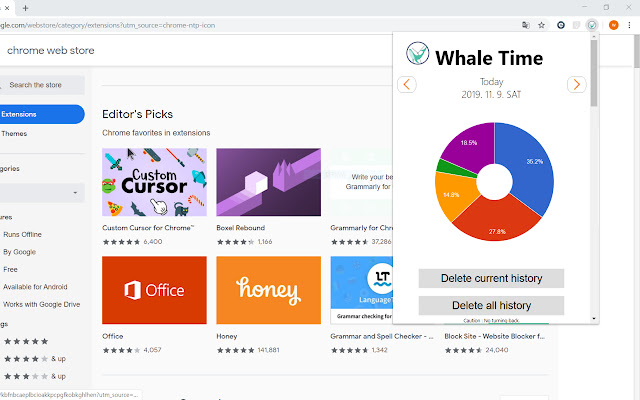Click the Boxel Rebound title

point(240,228)
